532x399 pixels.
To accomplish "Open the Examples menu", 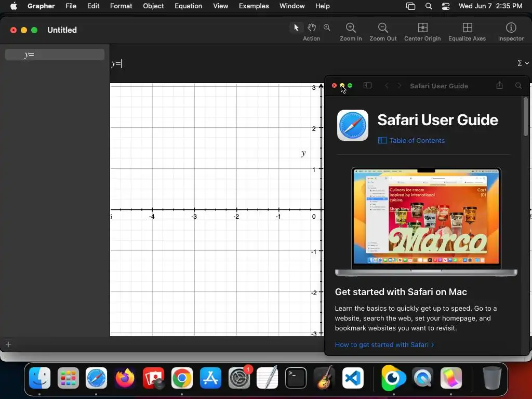I will coord(254,6).
